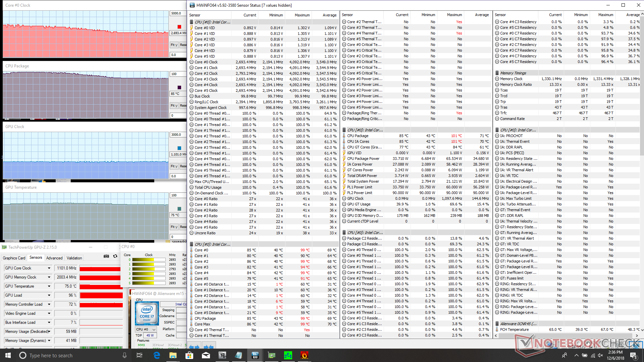Viewport: 644px width, 362px height.
Task: Open Prime95 taskbar icon
Action: click(x=288, y=355)
